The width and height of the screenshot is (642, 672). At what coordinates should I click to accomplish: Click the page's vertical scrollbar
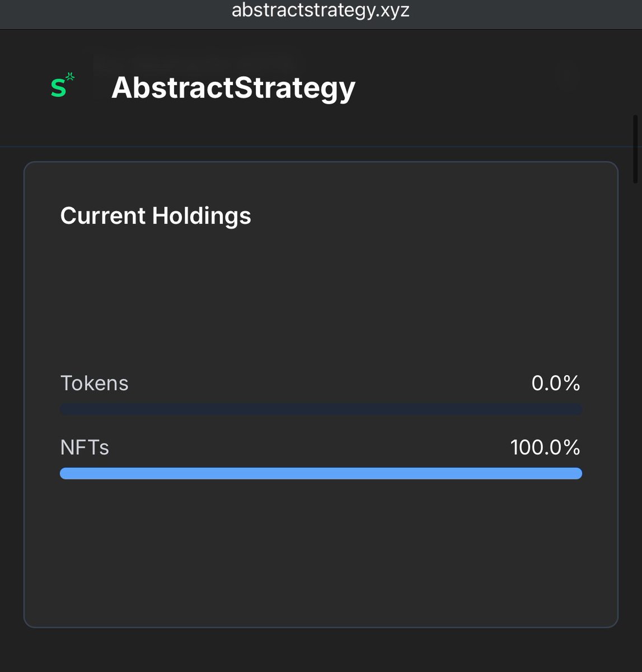[x=635, y=149]
